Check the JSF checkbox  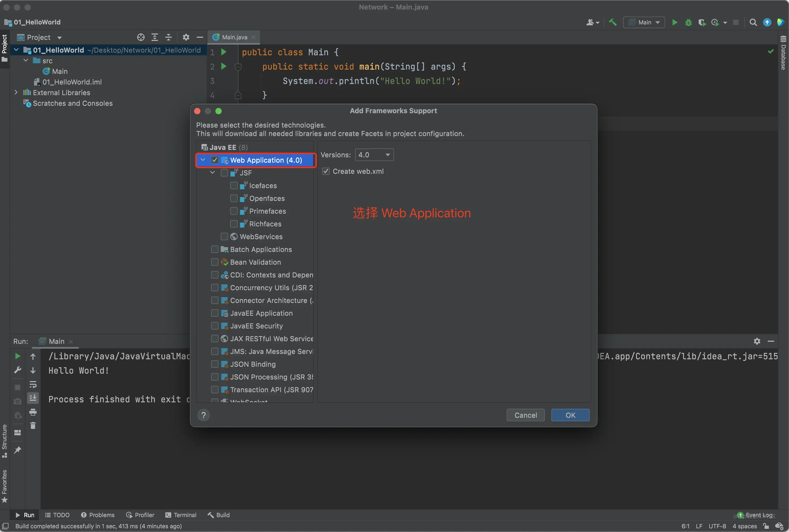(x=224, y=173)
